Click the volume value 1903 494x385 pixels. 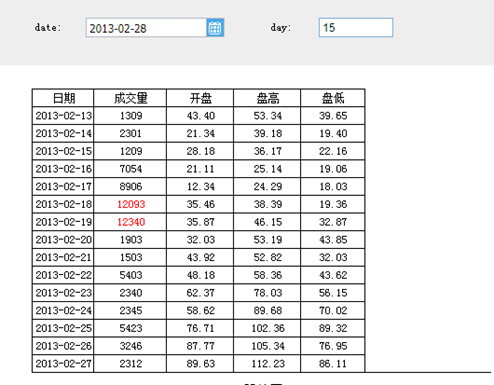coord(131,240)
